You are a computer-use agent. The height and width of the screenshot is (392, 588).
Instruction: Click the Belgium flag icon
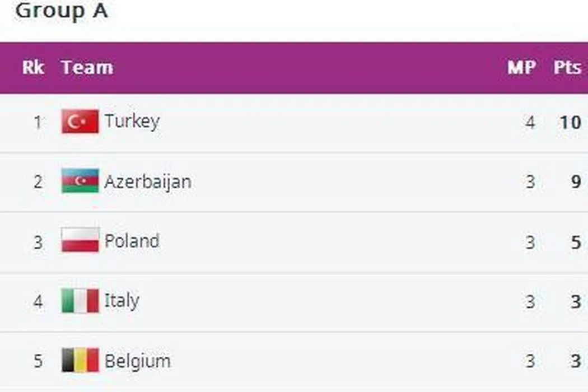(x=80, y=360)
